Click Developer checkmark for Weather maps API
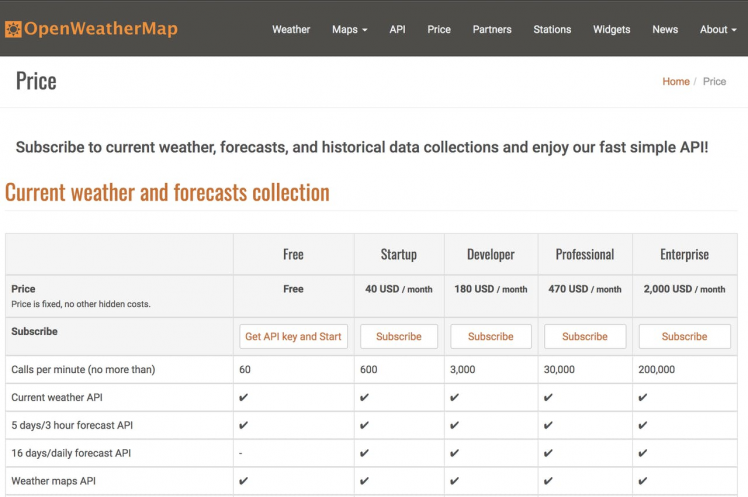 point(455,481)
